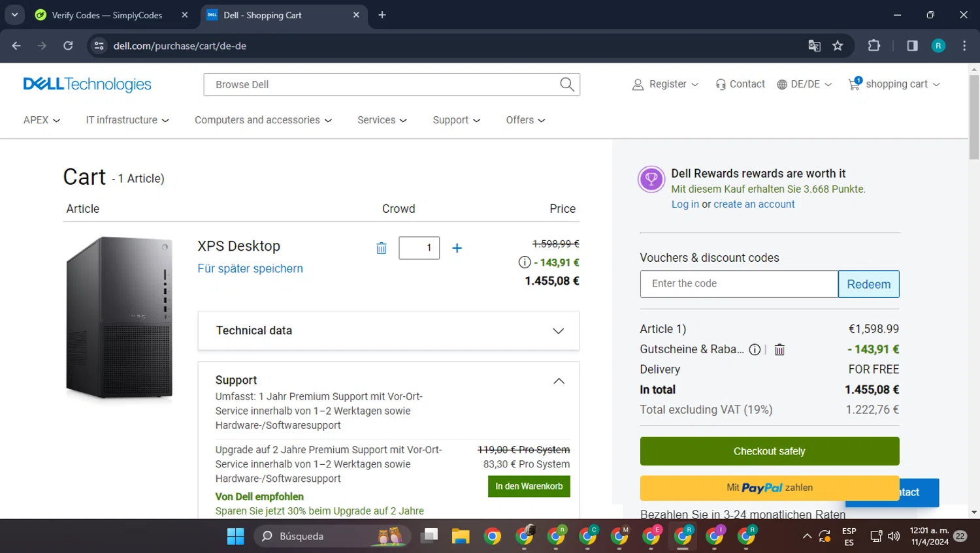
Task: Click create an account link
Action: click(754, 204)
